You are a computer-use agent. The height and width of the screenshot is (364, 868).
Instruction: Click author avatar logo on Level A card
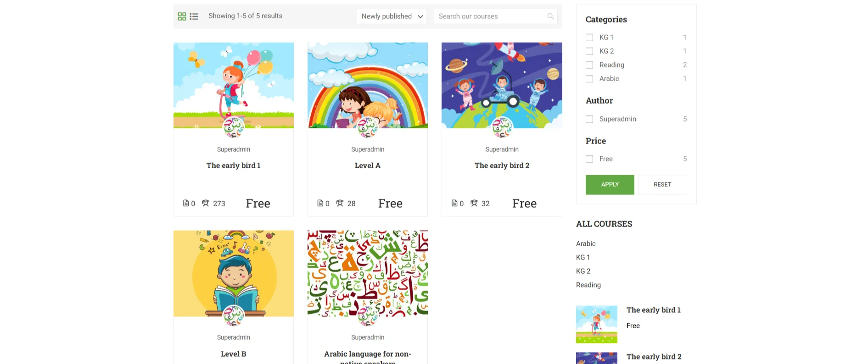[368, 127]
